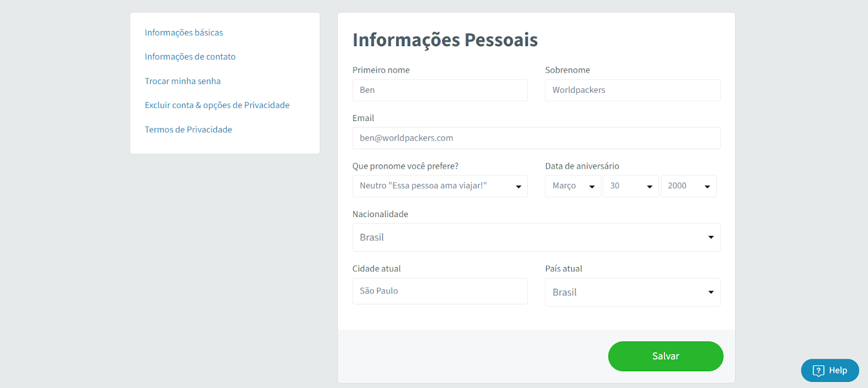This screenshot has height=388, width=868.
Task: Open the Help chat widget
Action: pyautogui.click(x=830, y=371)
